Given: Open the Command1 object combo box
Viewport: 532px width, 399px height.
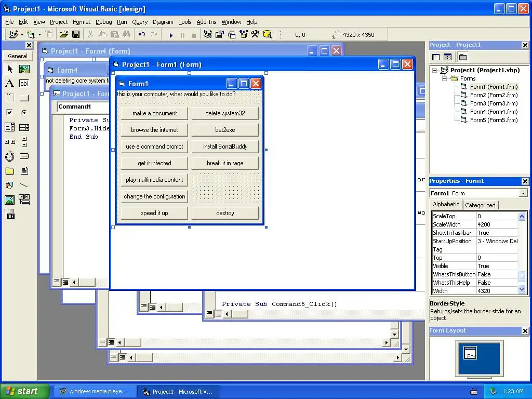Looking at the screenshot, I should (84, 107).
